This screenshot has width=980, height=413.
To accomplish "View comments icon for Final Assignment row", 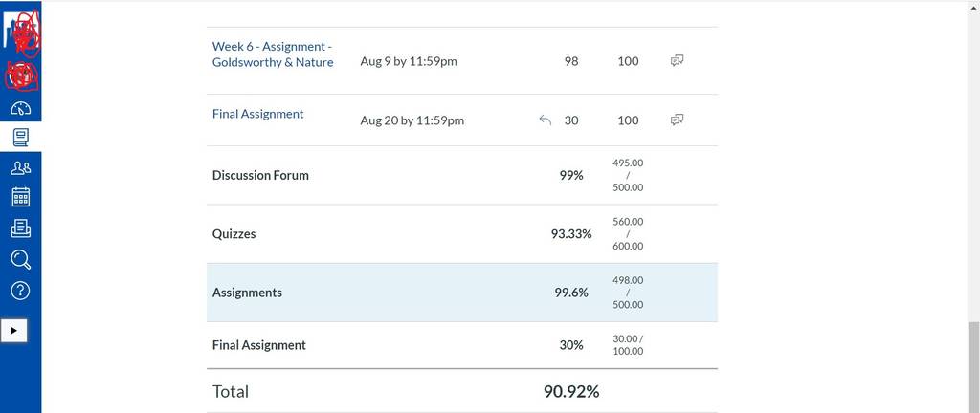I will pos(677,120).
